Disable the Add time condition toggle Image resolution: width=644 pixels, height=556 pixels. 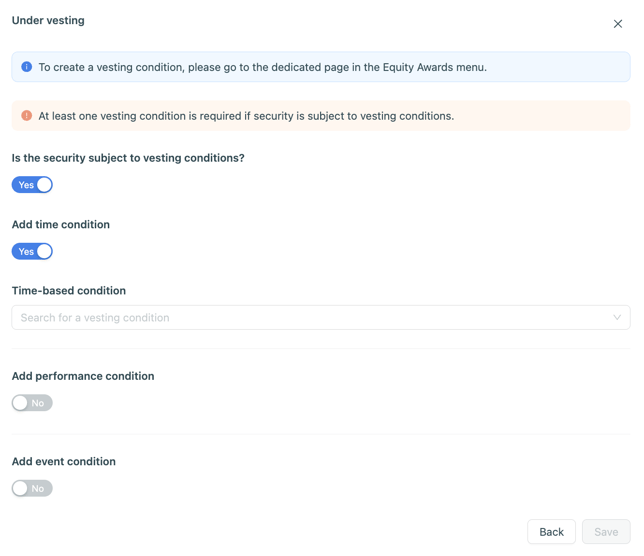coord(32,252)
